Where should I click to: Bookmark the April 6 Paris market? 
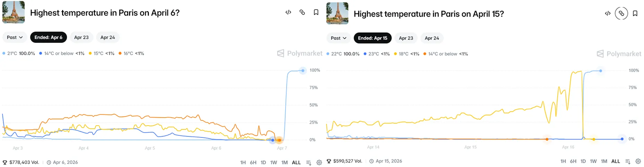316,12
